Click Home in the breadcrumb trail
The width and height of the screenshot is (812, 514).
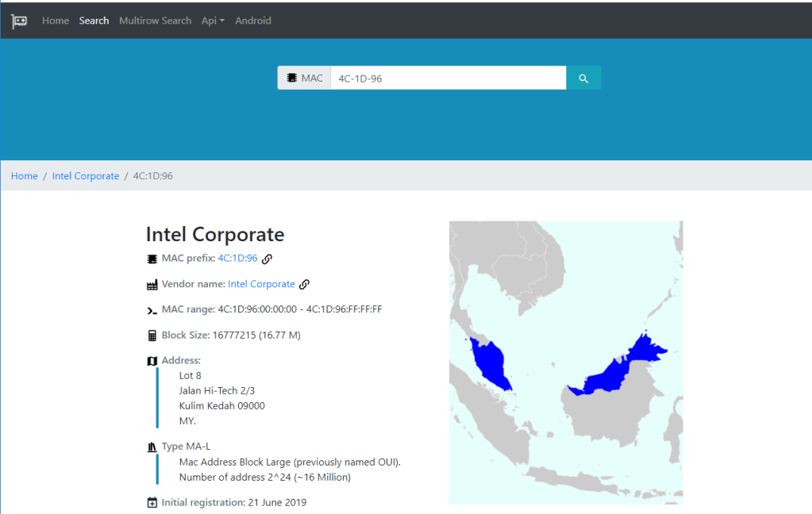(25, 176)
